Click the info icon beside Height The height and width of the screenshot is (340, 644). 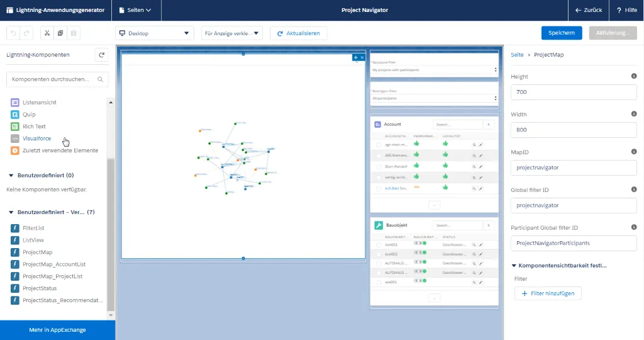coord(634,76)
